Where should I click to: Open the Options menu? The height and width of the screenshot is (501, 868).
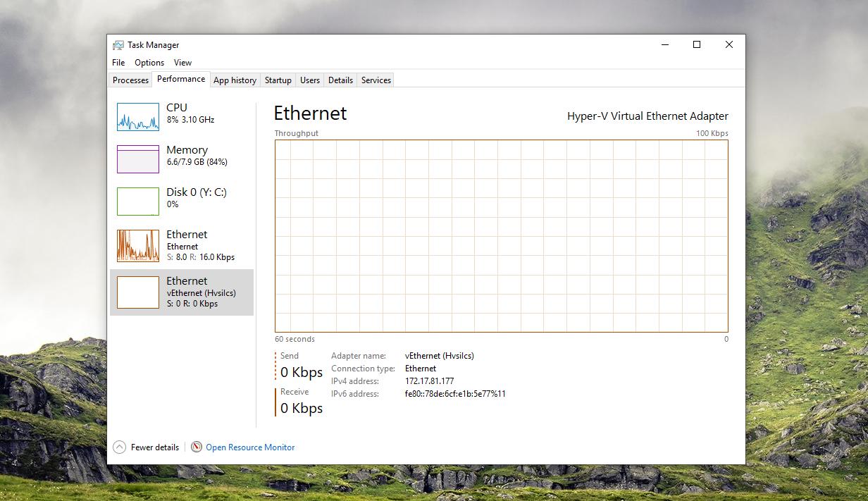(149, 63)
